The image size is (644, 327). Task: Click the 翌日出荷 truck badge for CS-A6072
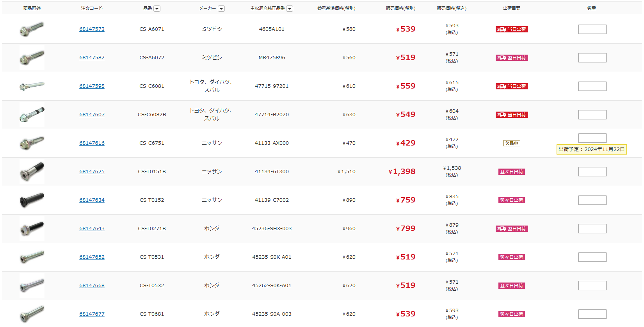pos(512,58)
